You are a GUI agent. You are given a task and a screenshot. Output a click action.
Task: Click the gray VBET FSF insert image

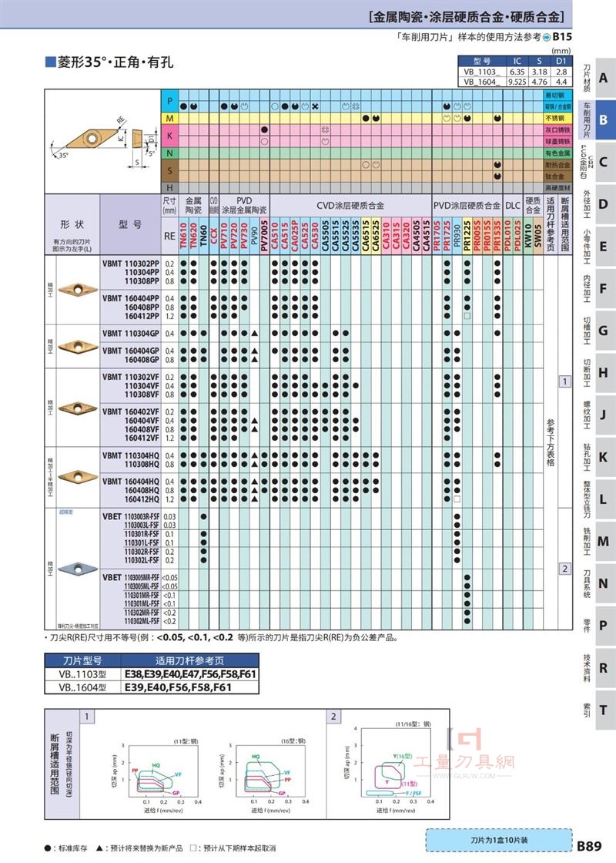coord(78,569)
